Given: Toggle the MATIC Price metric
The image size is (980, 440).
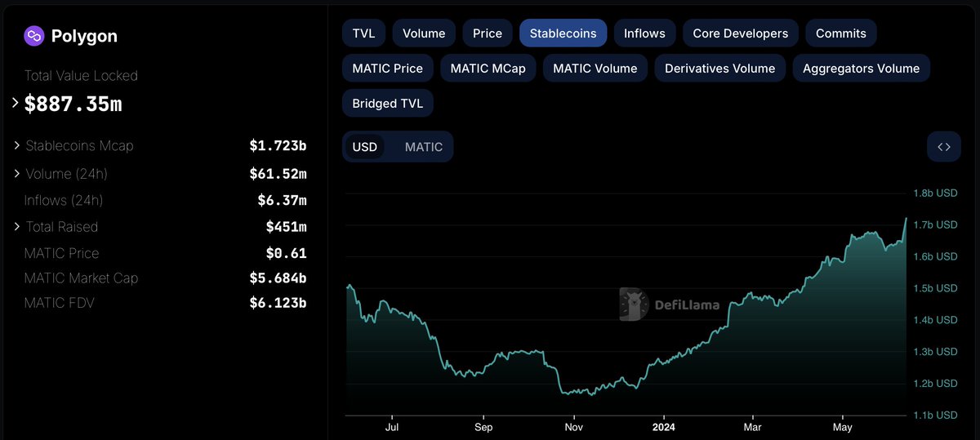Looking at the screenshot, I should (388, 69).
